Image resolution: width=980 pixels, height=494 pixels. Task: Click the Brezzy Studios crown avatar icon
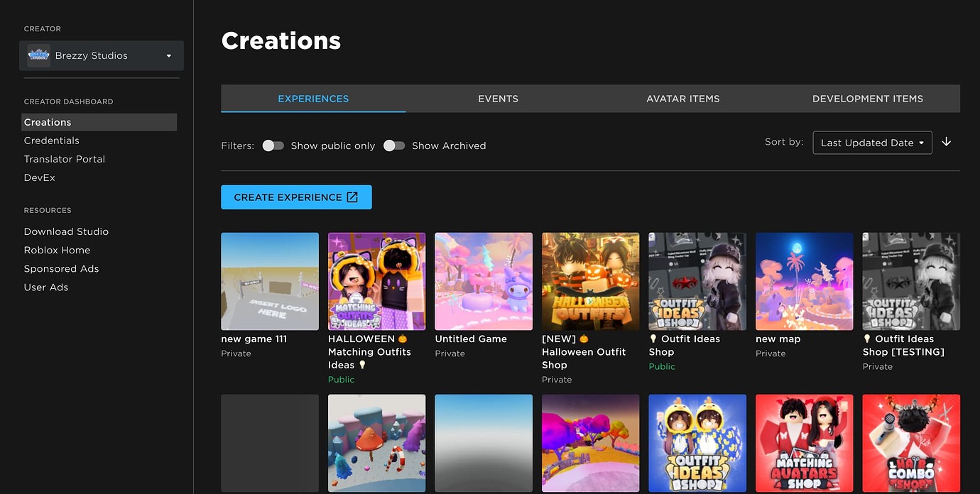click(38, 55)
